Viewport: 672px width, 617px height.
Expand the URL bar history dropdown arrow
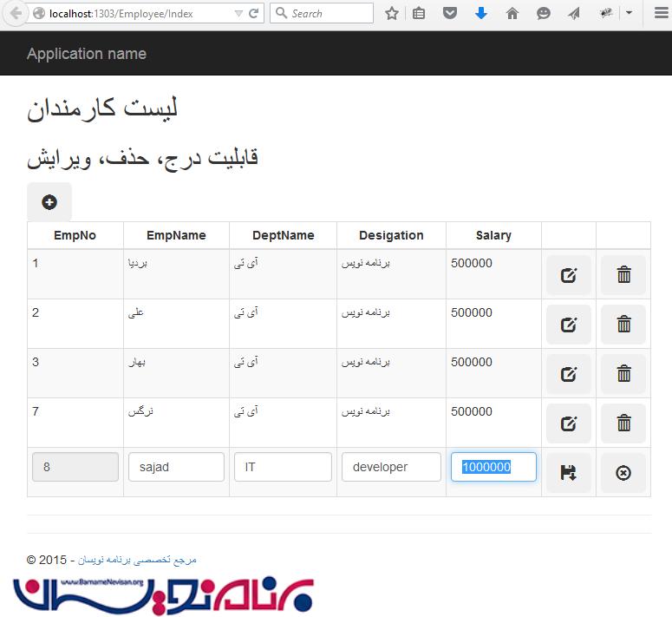[x=238, y=14]
